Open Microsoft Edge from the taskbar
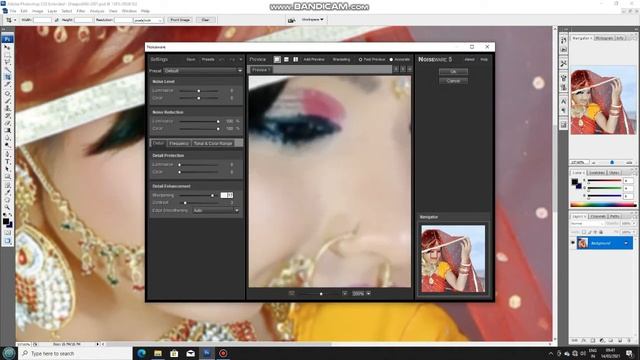 (x=142, y=353)
